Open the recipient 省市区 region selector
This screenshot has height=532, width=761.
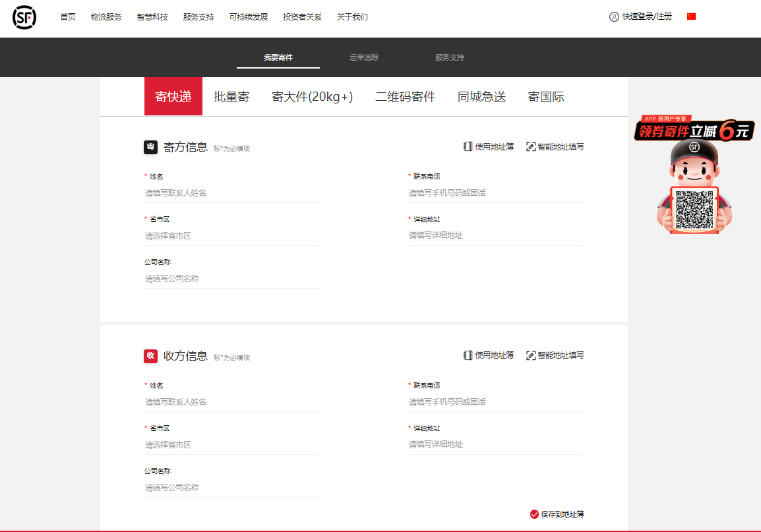231,444
